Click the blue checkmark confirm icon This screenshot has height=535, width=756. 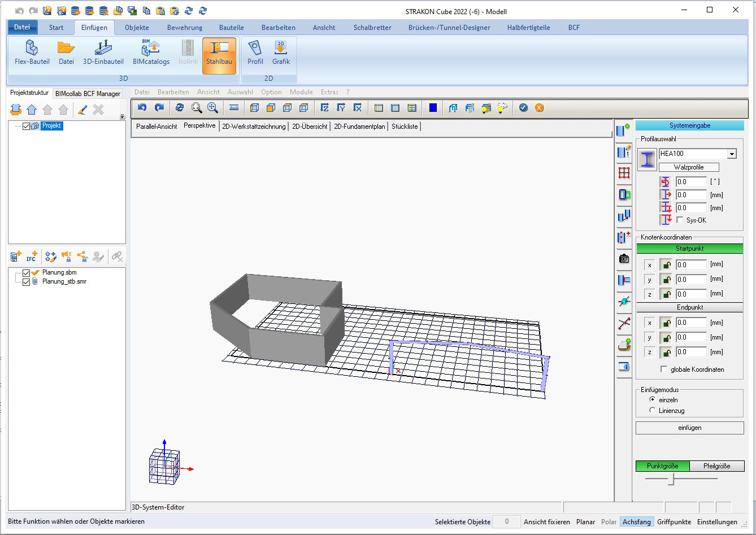point(523,108)
